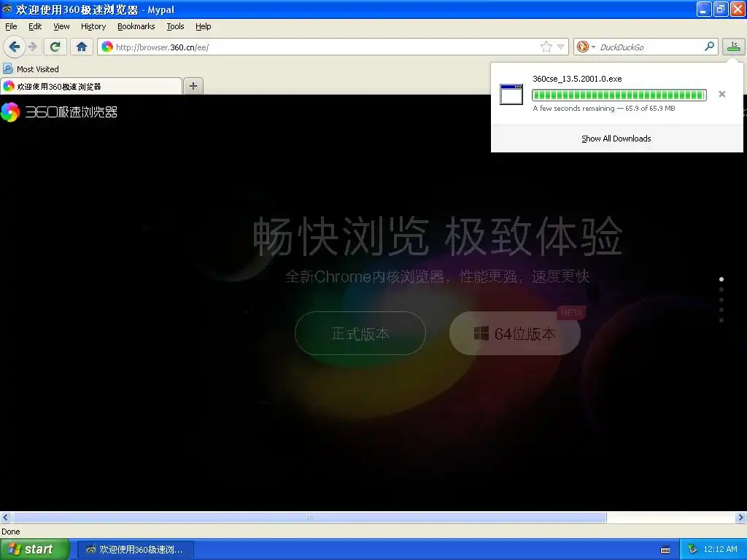
Task: Click horizontal scrollbar left arrow
Action: pyautogui.click(x=6, y=517)
